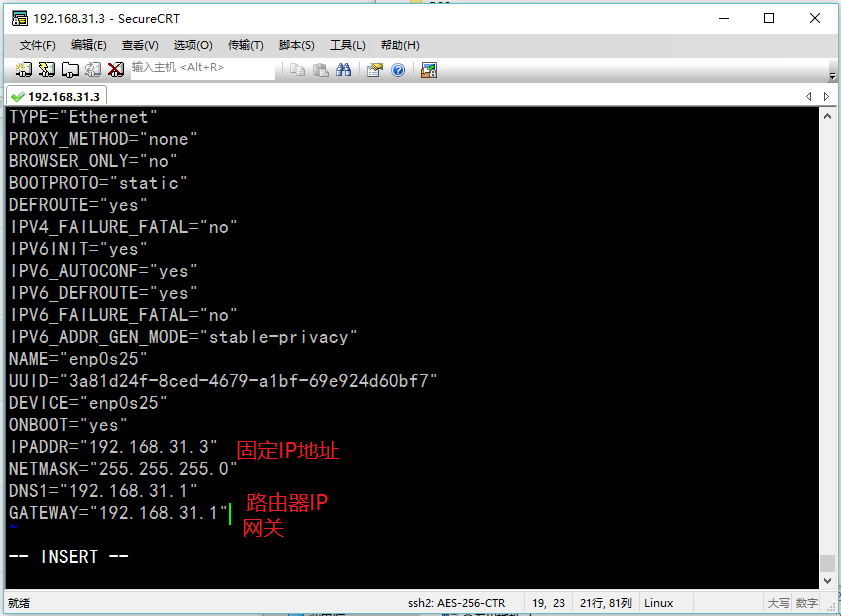This screenshot has height=616, width=841.
Task: Click the ONBOOT="yes" line
Action: click(68, 425)
